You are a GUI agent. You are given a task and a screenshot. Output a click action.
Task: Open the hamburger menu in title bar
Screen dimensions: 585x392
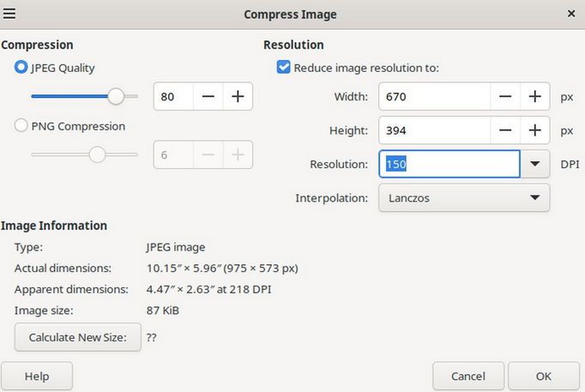click(9, 14)
